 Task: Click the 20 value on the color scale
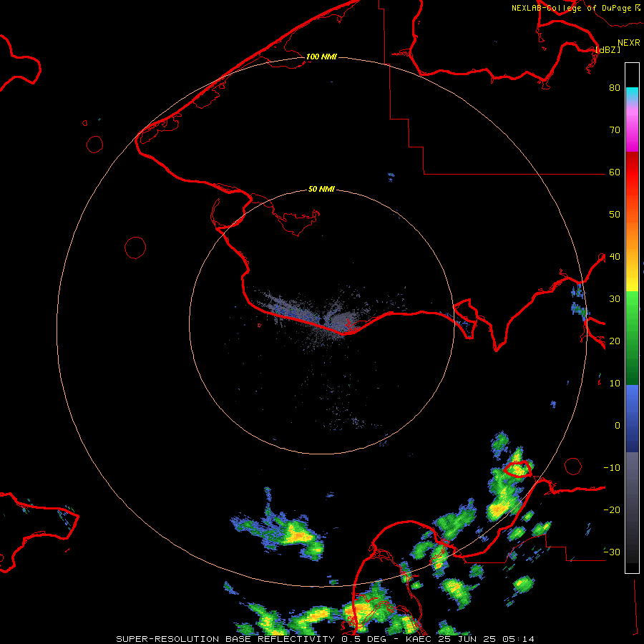click(615, 341)
